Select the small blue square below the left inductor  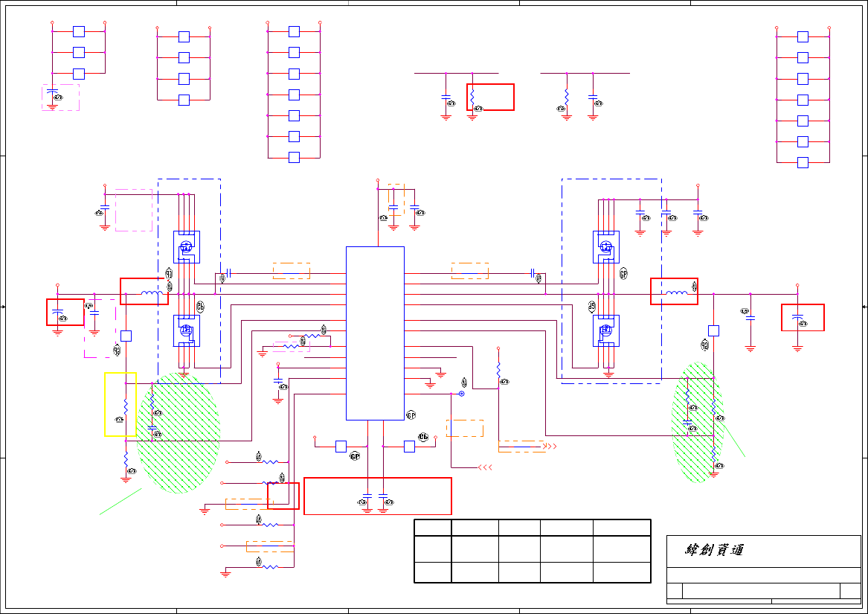tap(126, 336)
